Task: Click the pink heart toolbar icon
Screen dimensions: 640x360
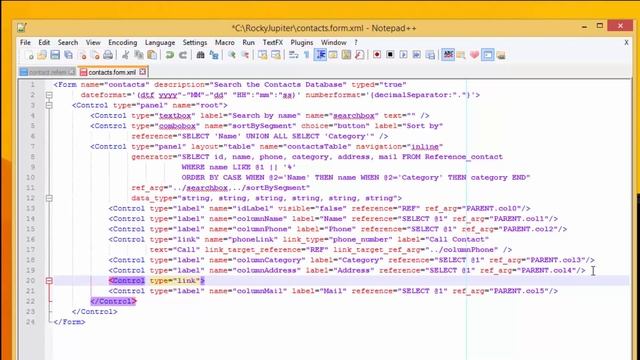Action: click(x=474, y=55)
